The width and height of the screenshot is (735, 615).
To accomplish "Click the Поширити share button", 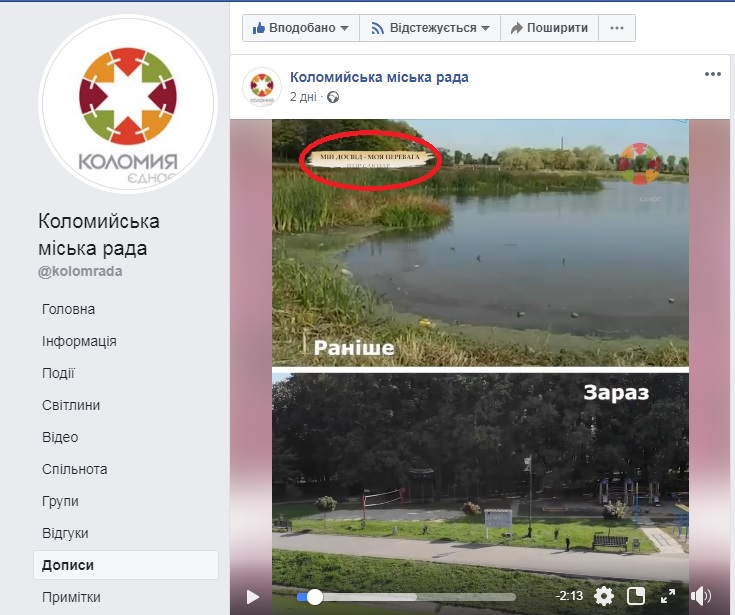I will (550, 28).
